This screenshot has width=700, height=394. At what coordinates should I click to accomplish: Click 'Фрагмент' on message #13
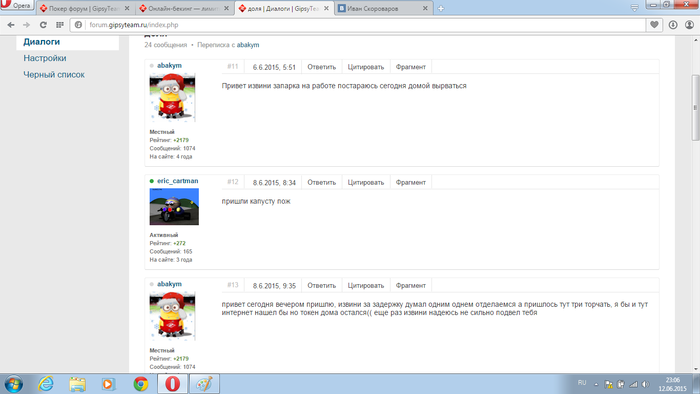pos(411,286)
